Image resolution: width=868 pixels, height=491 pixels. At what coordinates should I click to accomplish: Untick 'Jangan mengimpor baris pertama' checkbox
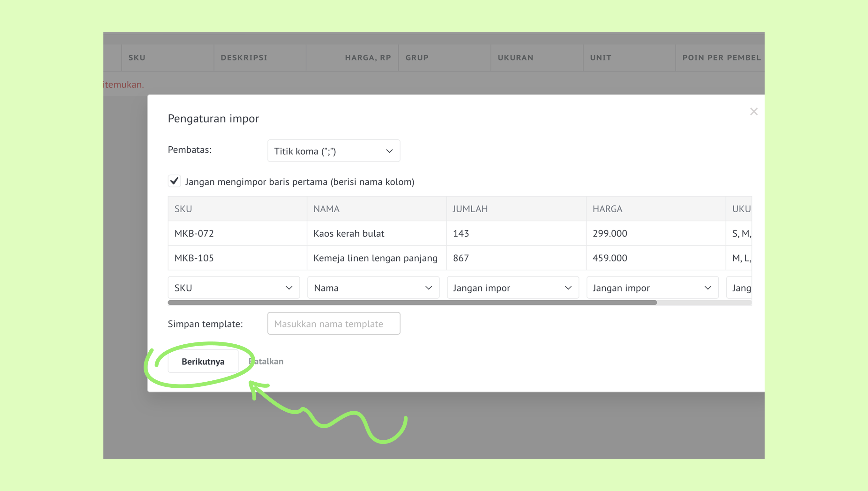[174, 181]
